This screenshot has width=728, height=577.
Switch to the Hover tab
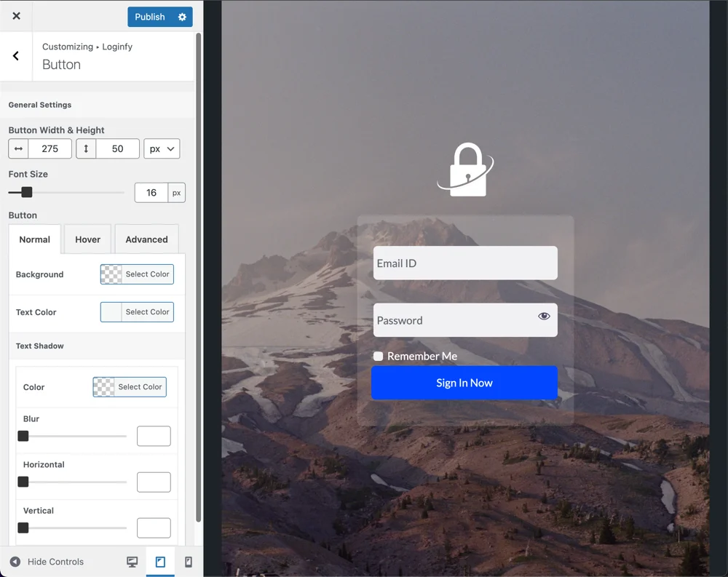(x=87, y=239)
